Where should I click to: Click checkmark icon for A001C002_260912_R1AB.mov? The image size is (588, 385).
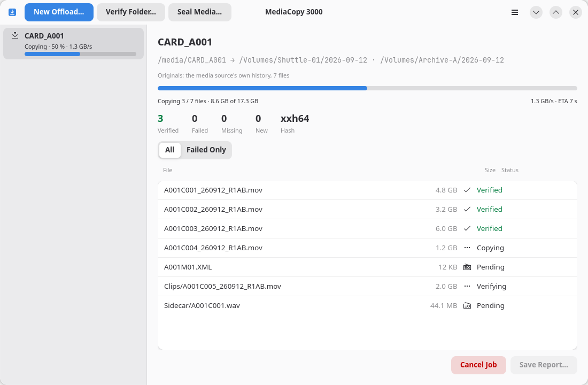[x=467, y=210]
